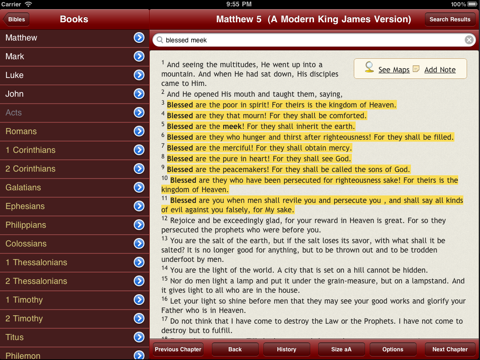Tap the arrow beside 2 Corinthians
Viewport: 480px width, 360px height.
click(x=139, y=169)
